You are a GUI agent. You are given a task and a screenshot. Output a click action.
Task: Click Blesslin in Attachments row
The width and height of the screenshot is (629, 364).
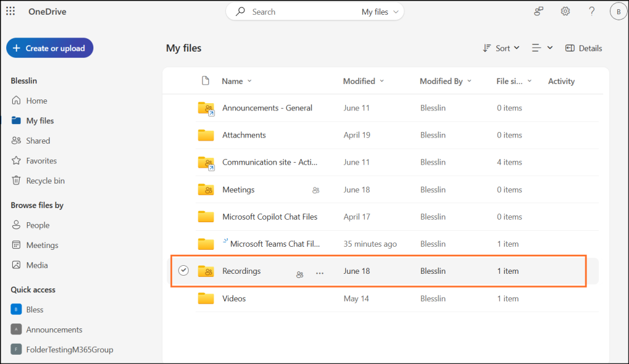coord(433,135)
